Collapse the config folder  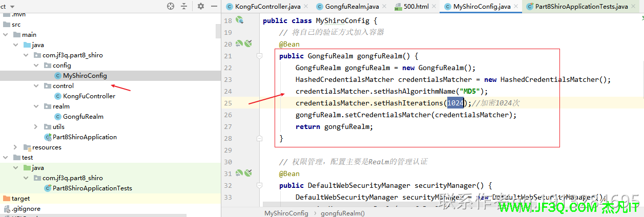(x=36, y=66)
